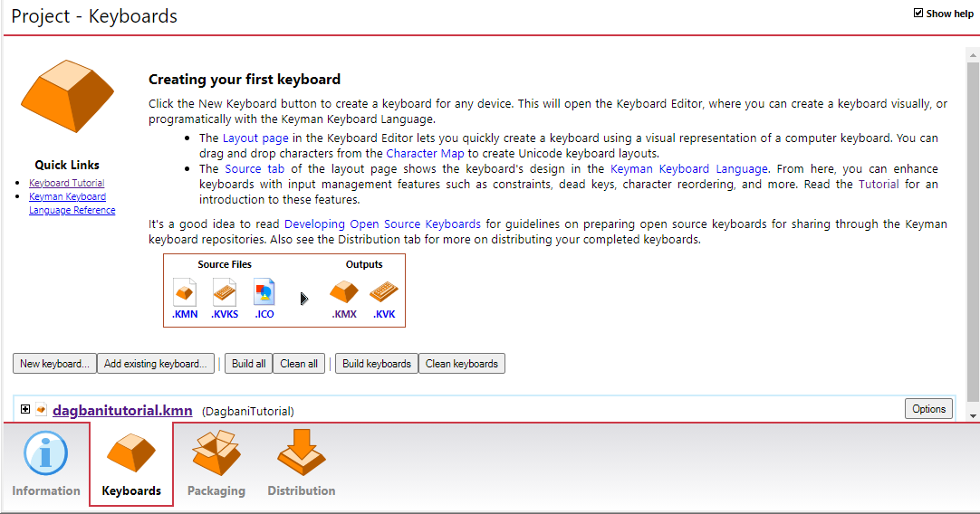Click the Clean keyboards button
980x514 pixels.
coord(462,364)
